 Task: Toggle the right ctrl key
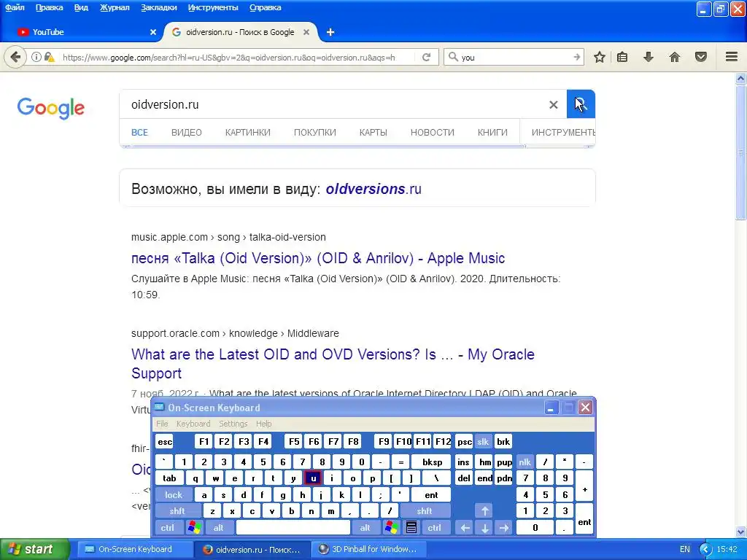pos(434,528)
